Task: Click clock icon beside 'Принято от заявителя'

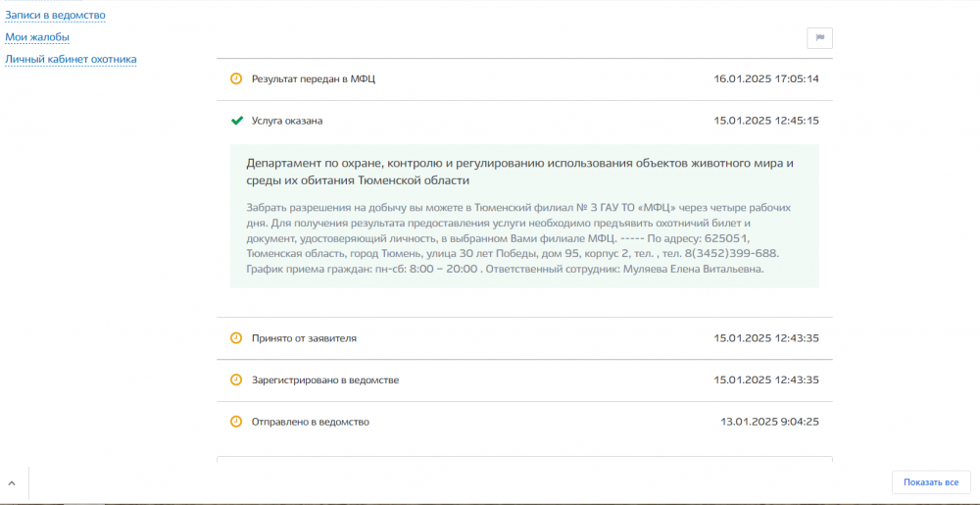Action: (236, 338)
